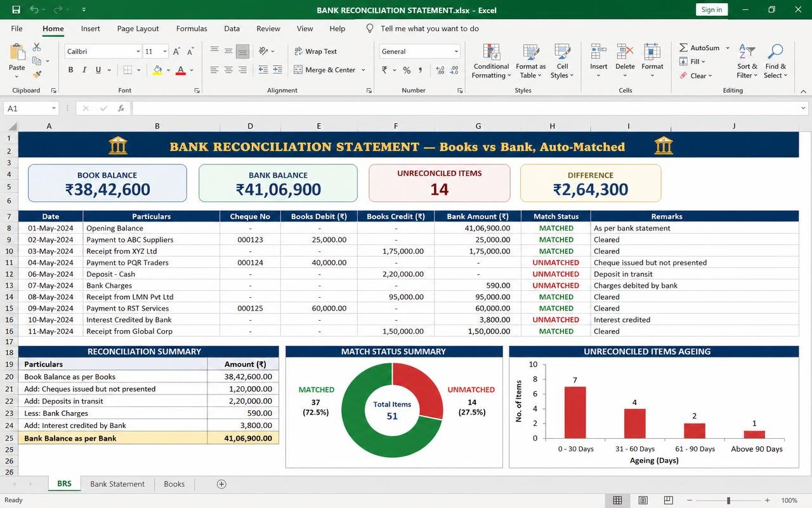
Task: Switch to Page Layout view in status bar
Action: tap(643, 500)
